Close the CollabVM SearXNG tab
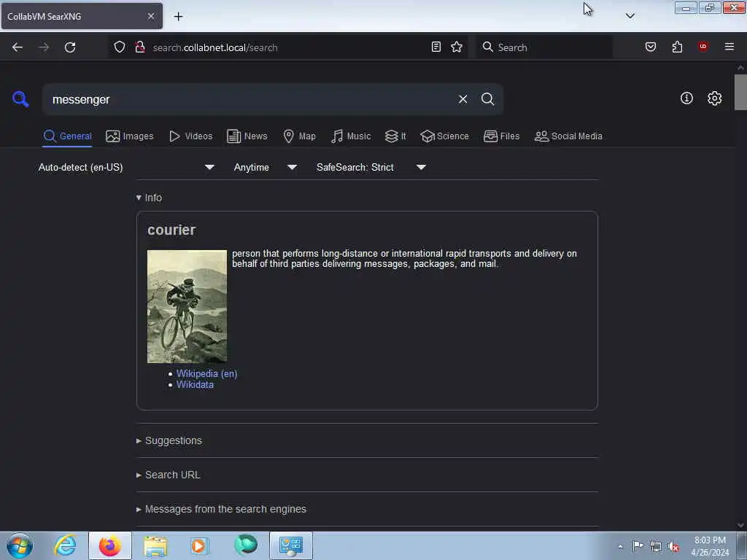This screenshot has width=747, height=560. 150,16
